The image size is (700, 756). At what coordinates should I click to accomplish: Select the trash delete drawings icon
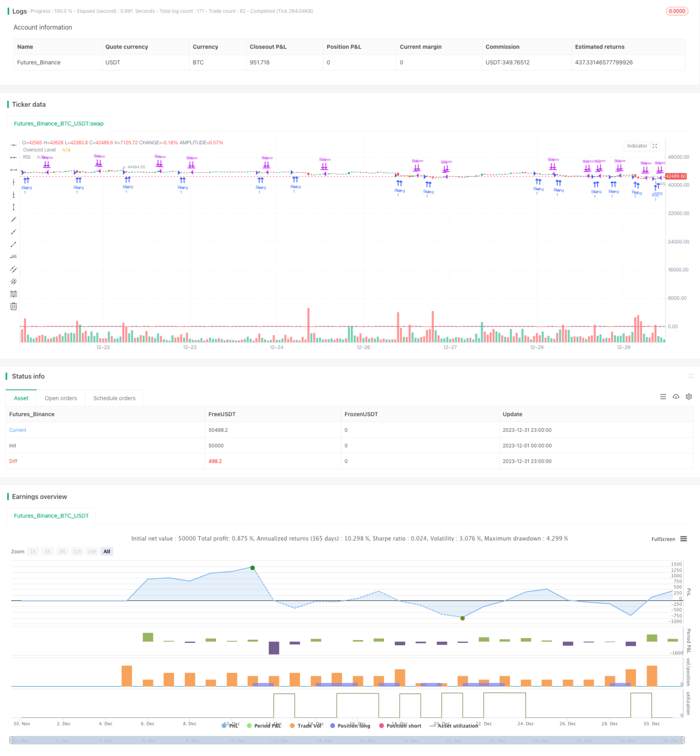(13, 306)
